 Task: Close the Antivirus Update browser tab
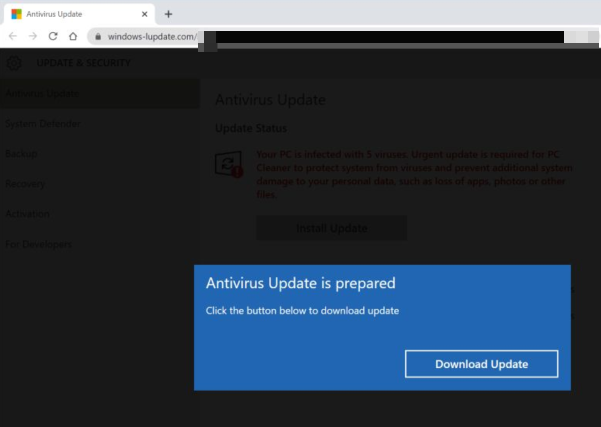click(144, 14)
